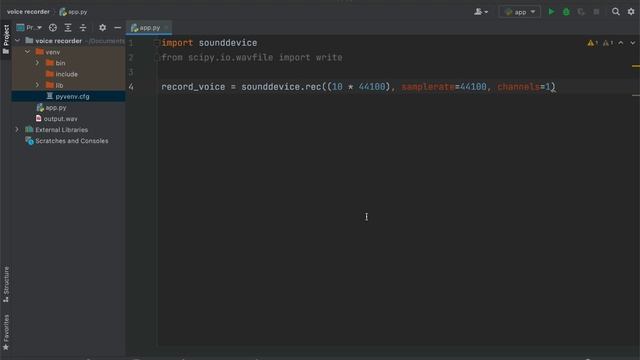Click 'samplerate' parameter in code

[x=428, y=87]
